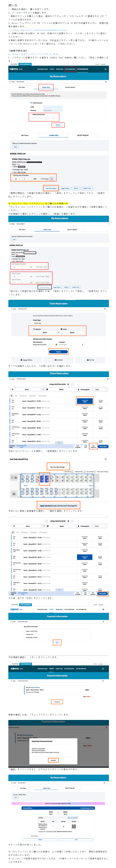Click the red-boxed Next button in Payment Information

57,643
